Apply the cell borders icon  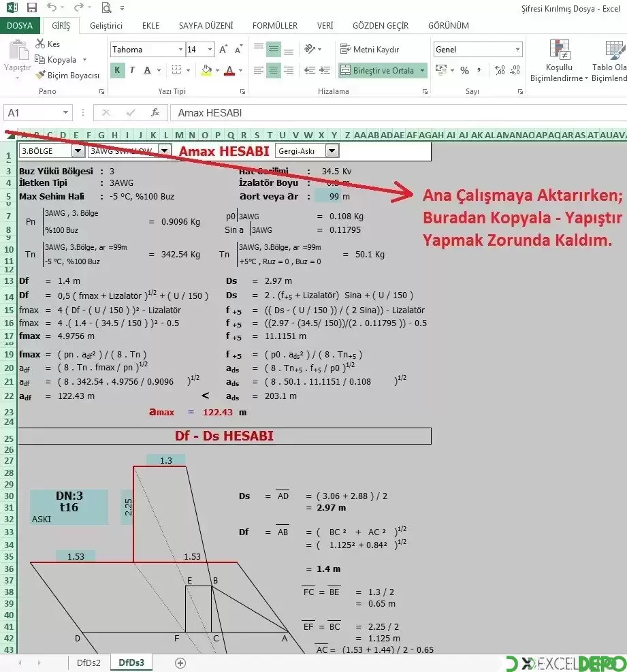point(176,70)
